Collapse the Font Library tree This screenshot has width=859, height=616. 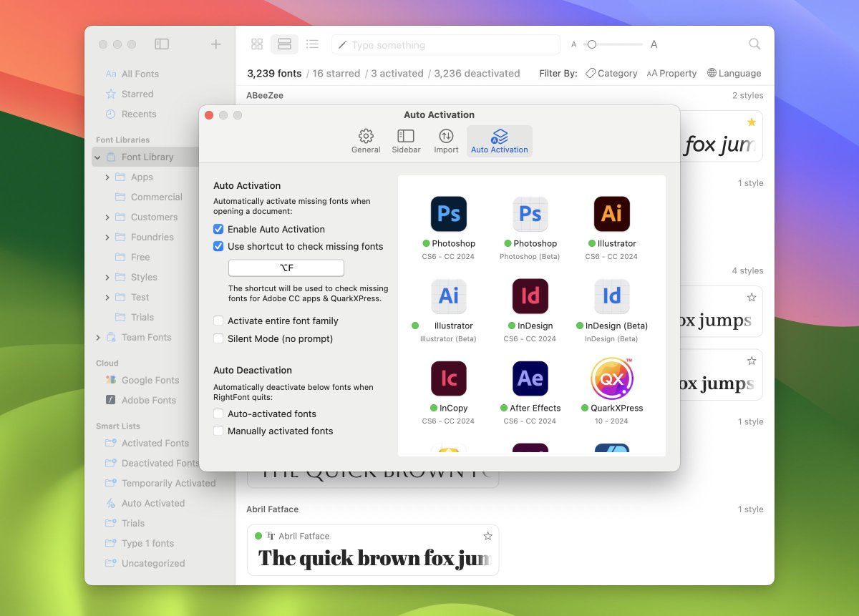pyautogui.click(x=98, y=157)
